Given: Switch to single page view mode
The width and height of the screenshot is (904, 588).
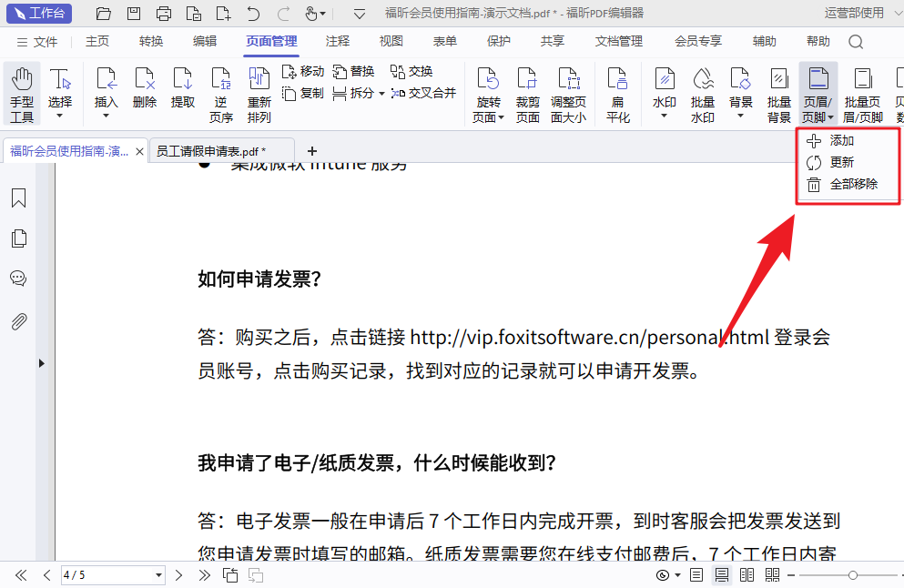Looking at the screenshot, I should click(696, 575).
